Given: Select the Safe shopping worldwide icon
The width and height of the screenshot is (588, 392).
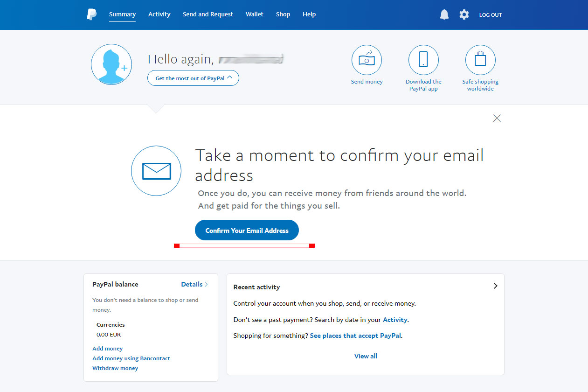Looking at the screenshot, I should coord(480,60).
